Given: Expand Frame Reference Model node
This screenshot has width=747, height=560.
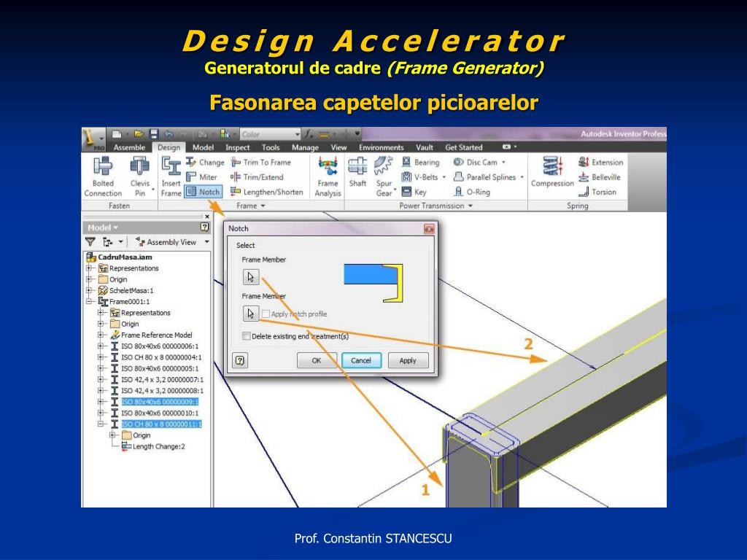Looking at the screenshot, I should (x=101, y=335).
